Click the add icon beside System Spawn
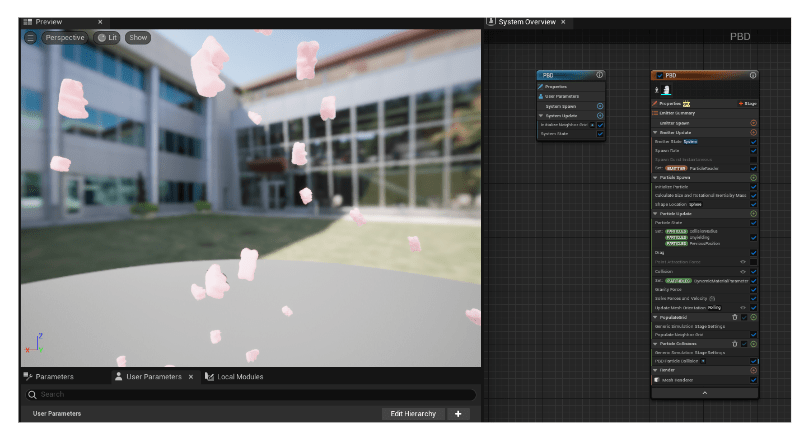The image size is (804, 440). point(600,105)
